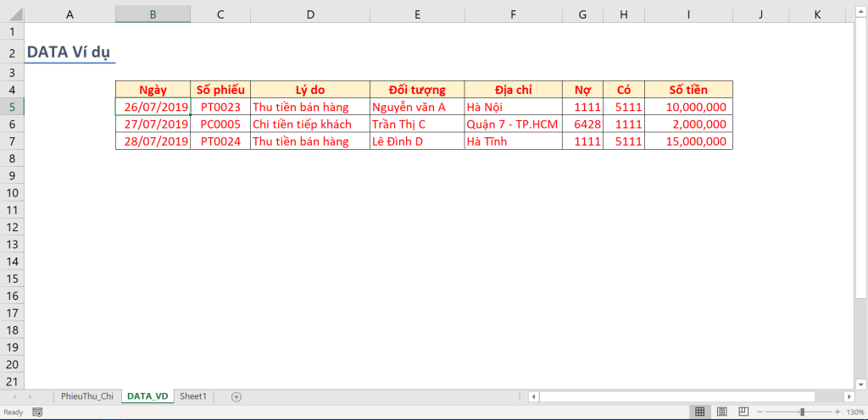Switch to Page Break Preview view
Viewport: 868px width, 420px height.
[x=744, y=412]
